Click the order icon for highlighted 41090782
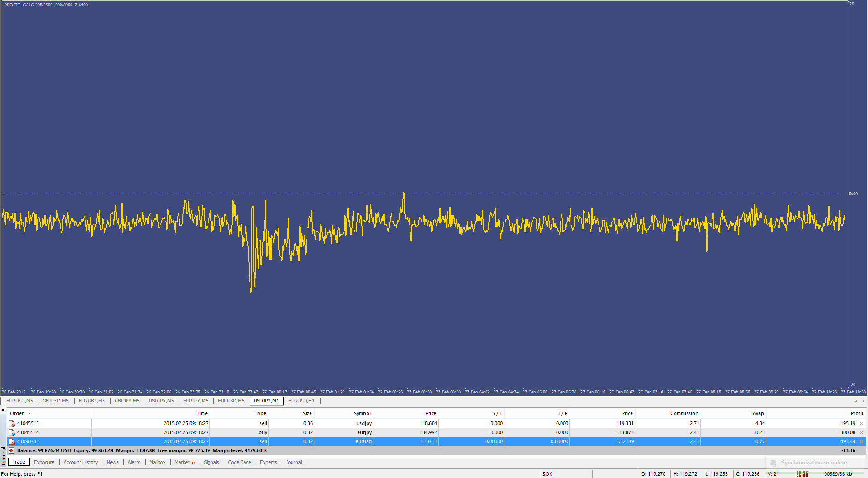 point(12,442)
